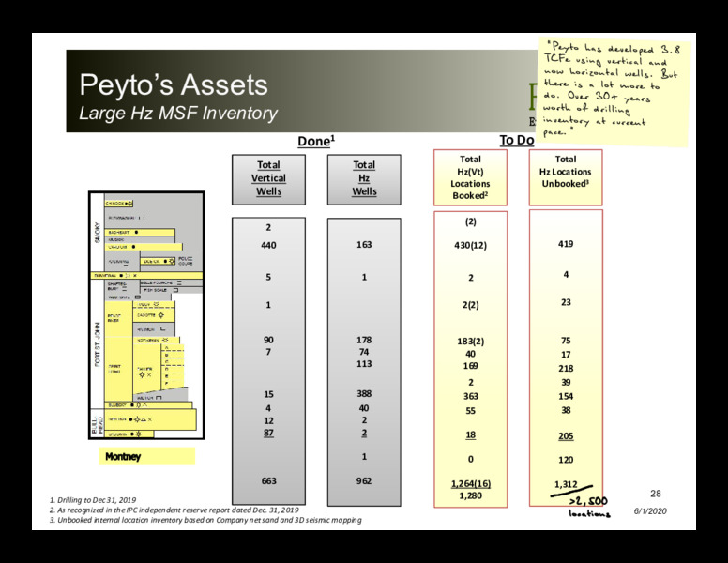This screenshot has width=728, height=563.
Task: Click the underlined "1,264(16)" total
Action: click(470, 483)
